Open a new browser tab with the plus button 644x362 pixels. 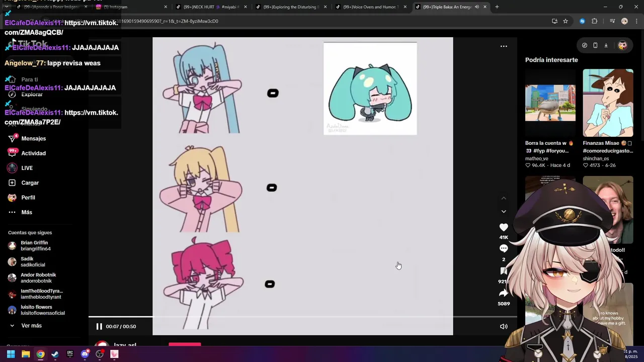point(497,7)
